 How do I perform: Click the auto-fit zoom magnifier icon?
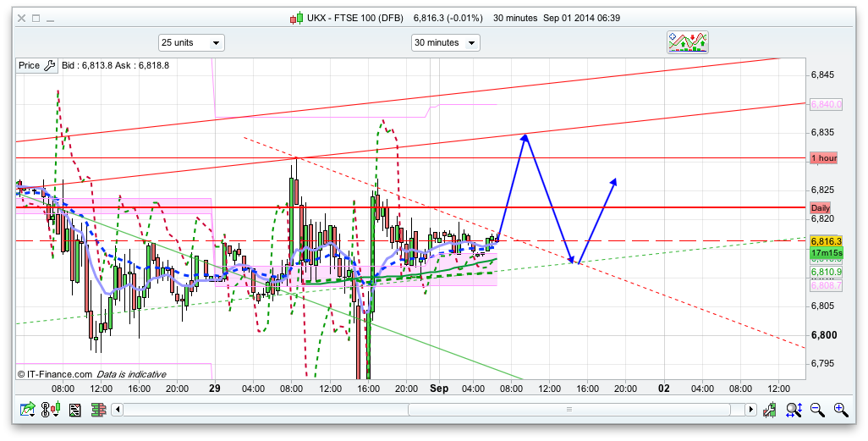(794, 410)
